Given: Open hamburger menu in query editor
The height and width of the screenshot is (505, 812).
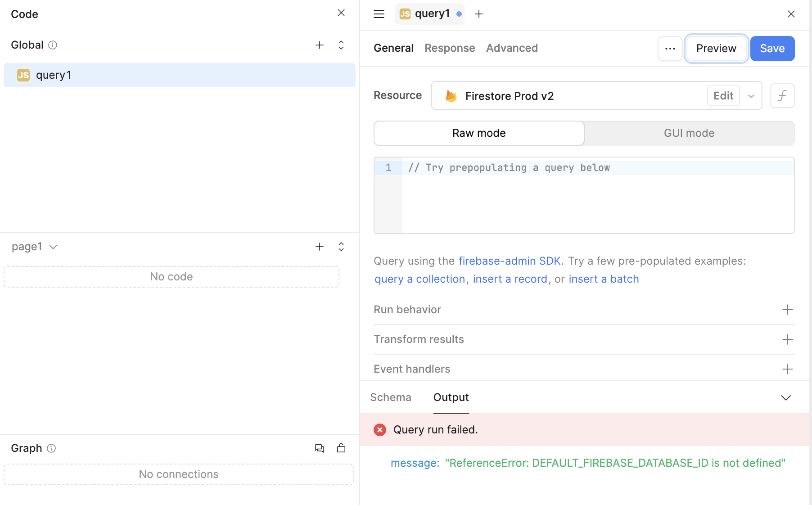Looking at the screenshot, I should tap(379, 14).
